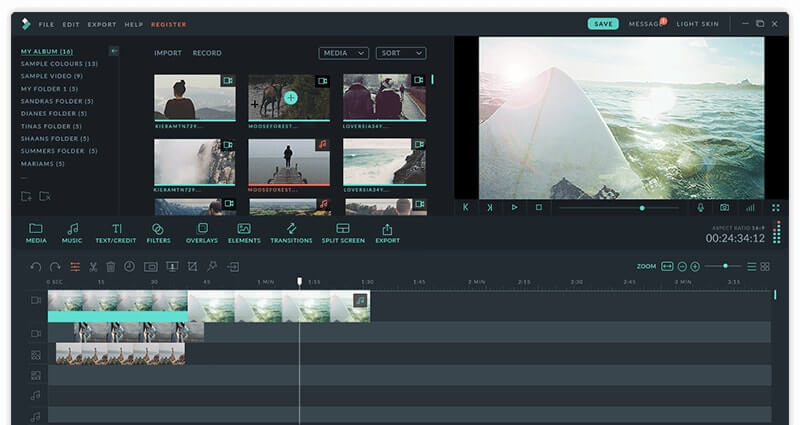
Task: Open the Filters panel
Action: point(158,233)
